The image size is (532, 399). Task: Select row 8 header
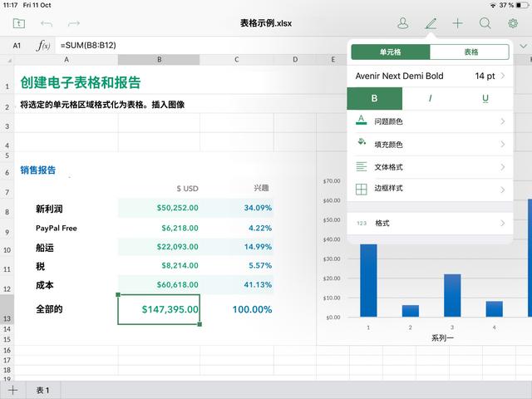7,208
